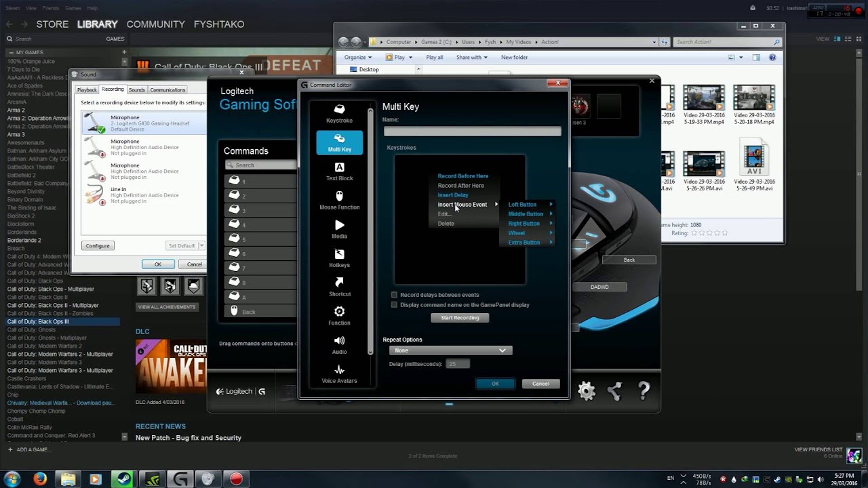Choose the Function command type

[x=339, y=316]
